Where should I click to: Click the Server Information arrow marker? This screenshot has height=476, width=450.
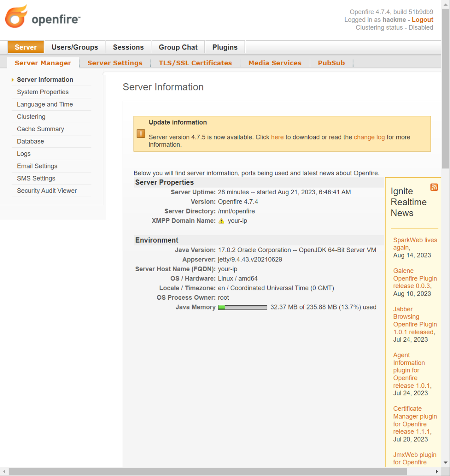[13, 80]
